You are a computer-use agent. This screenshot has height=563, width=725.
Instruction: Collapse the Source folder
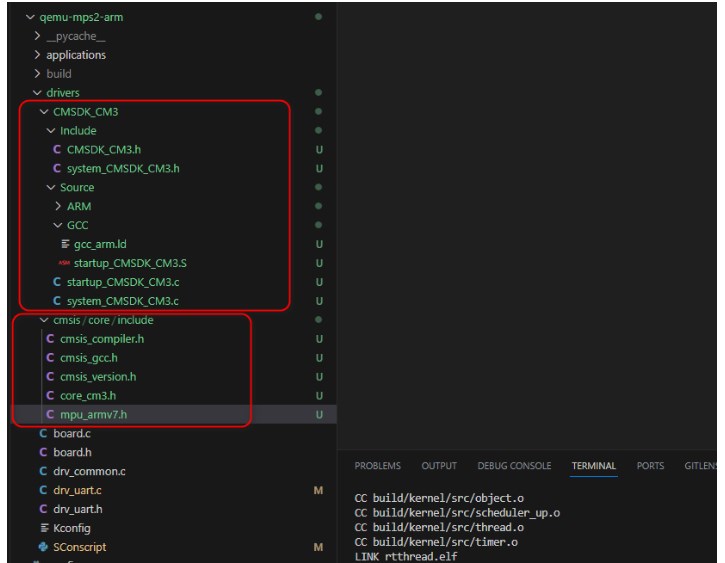coord(51,188)
